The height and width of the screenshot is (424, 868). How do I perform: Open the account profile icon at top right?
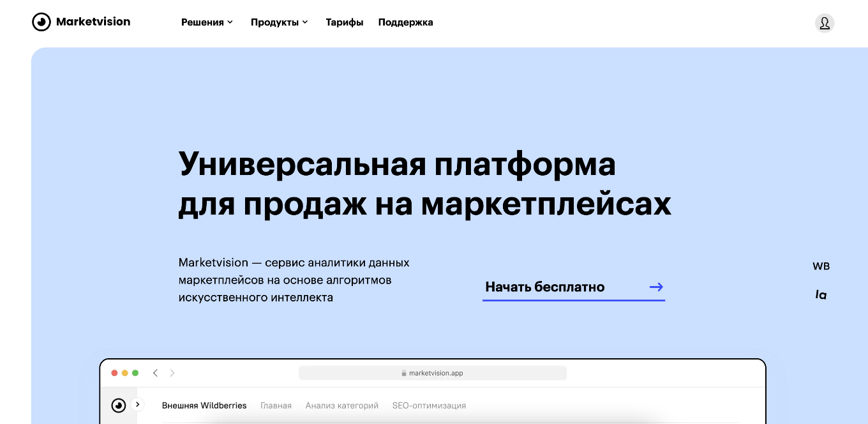(x=825, y=22)
